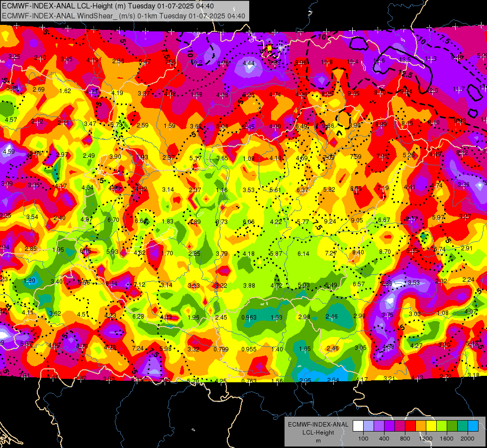487x448 pixels.
Task: Click the legend label 1200
Action: (x=425, y=439)
